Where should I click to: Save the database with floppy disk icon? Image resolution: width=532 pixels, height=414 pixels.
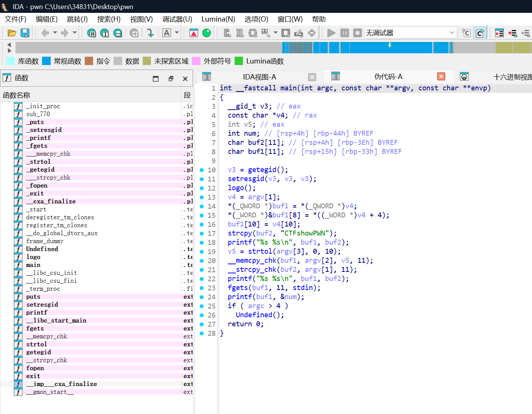25,33
